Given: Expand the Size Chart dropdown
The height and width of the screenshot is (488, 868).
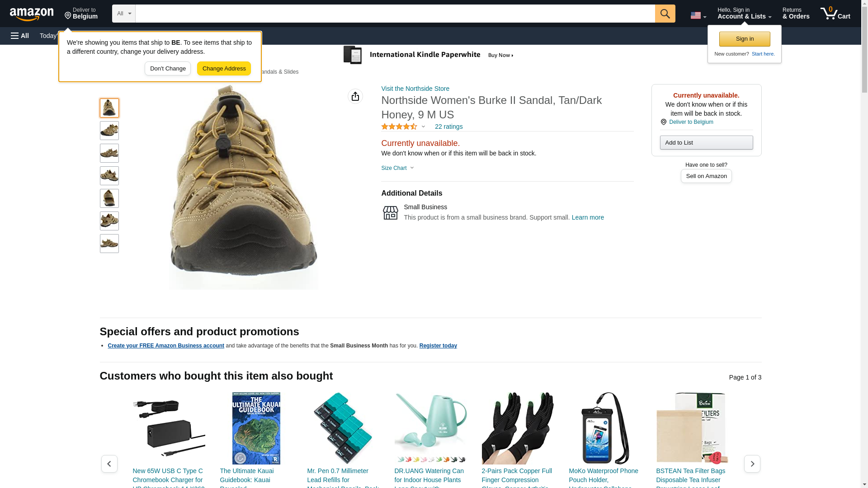Looking at the screenshot, I should coord(397,168).
